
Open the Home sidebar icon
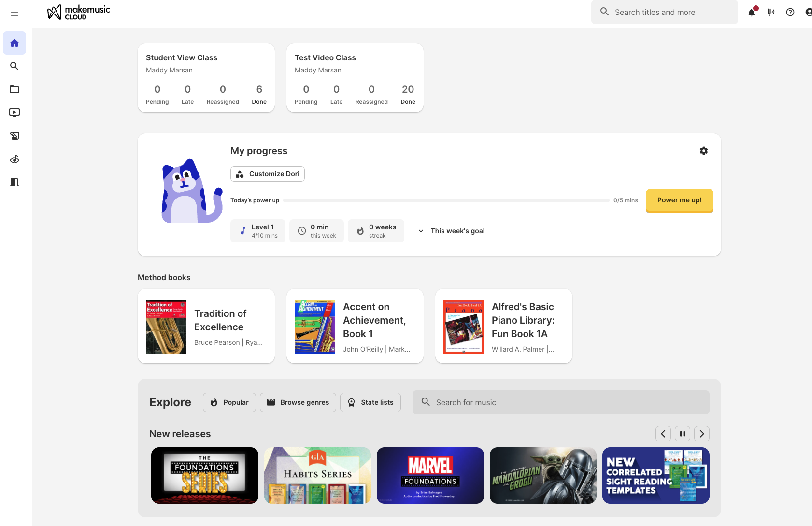[x=14, y=43]
